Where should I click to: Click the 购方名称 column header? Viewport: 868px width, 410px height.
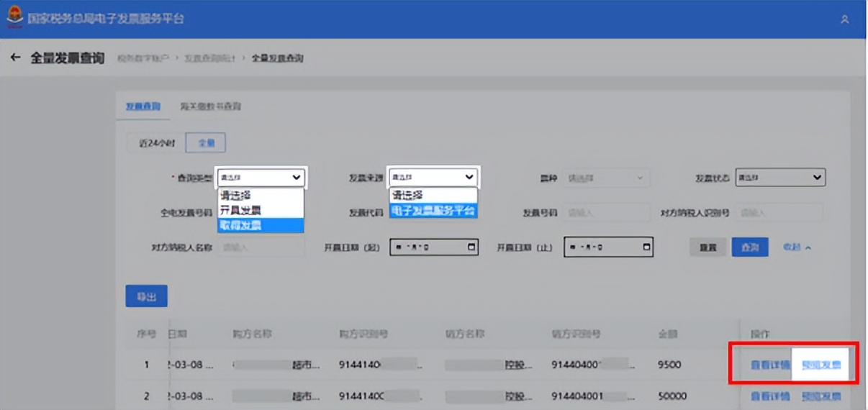click(x=252, y=334)
